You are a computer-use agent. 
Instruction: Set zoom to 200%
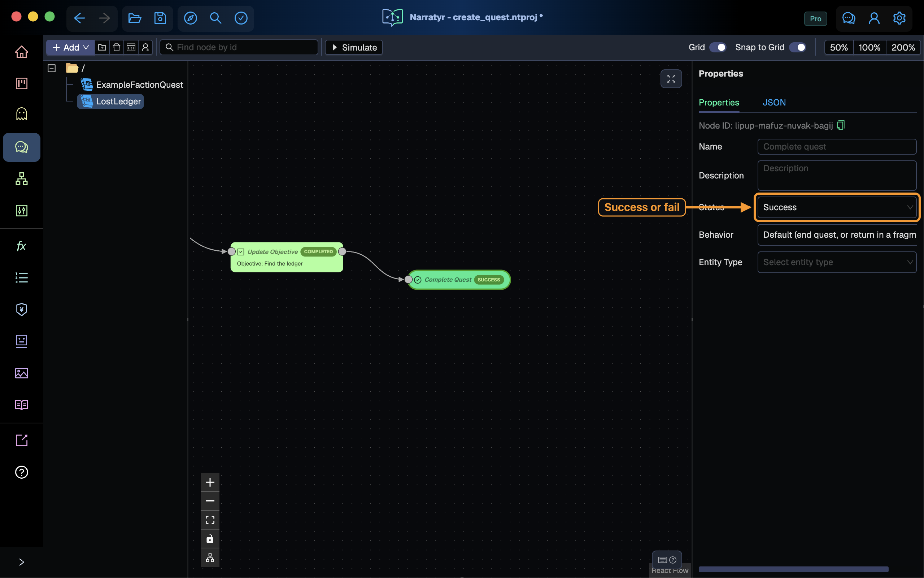pyautogui.click(x=903, y=47)
